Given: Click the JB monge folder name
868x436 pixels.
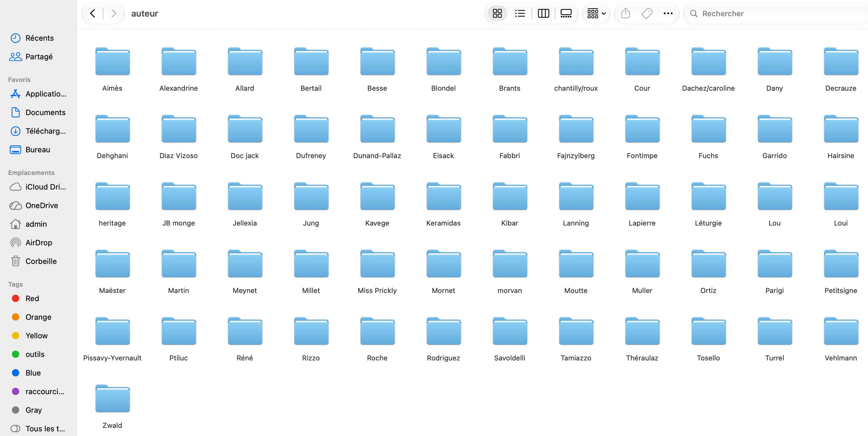Looking at the screenshot, I should pyautogui.click(x=179, y=223).
